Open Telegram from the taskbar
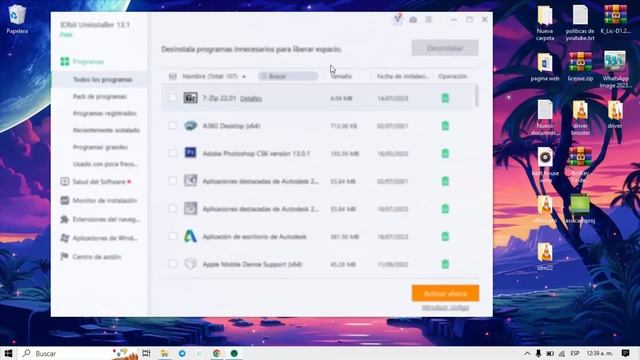 tap(182, 353)
